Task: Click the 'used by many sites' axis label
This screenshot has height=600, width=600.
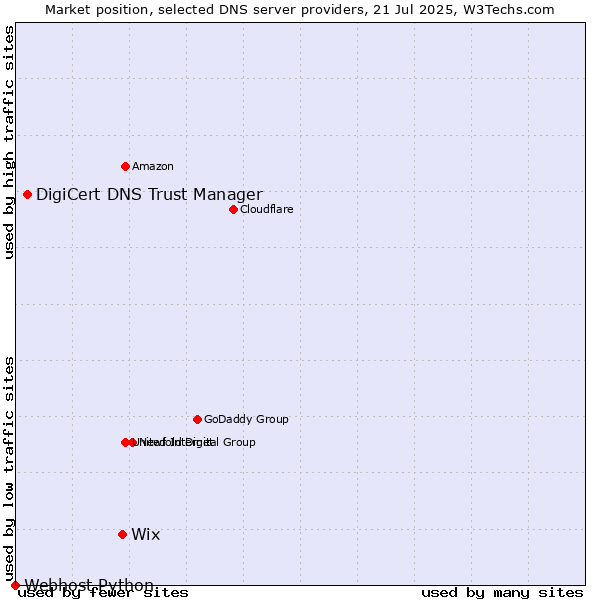Action: [x=502, y=593]
